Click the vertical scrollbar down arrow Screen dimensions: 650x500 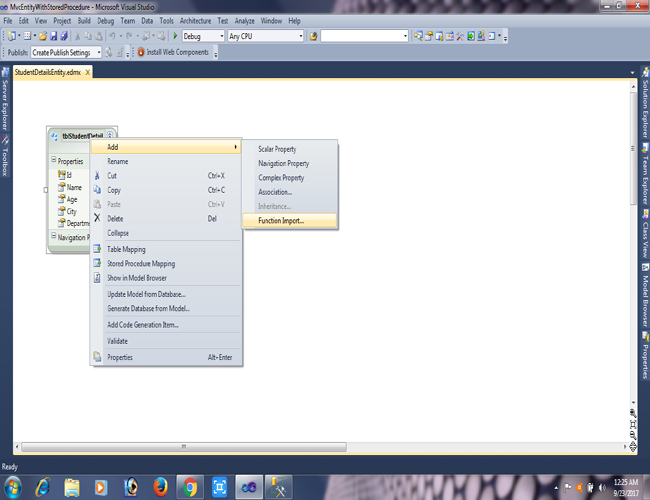(x=633, y=402)
